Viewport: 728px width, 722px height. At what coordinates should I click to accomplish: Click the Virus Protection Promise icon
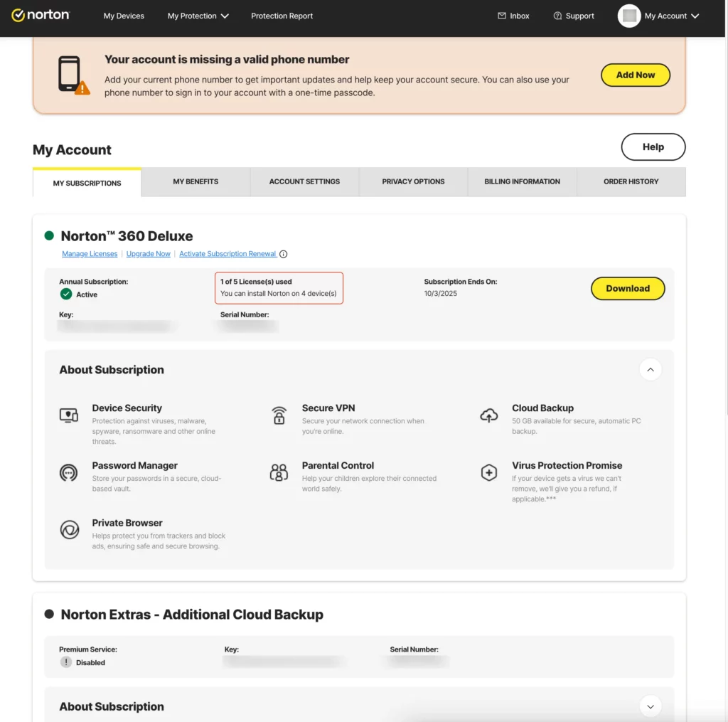coord(489,472)
